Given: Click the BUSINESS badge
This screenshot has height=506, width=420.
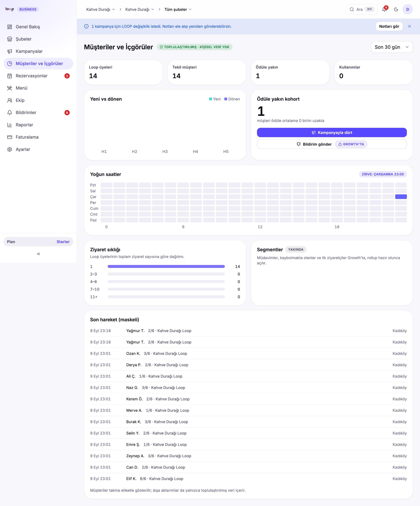Looking at the screenshot, I should pos(28,9).
